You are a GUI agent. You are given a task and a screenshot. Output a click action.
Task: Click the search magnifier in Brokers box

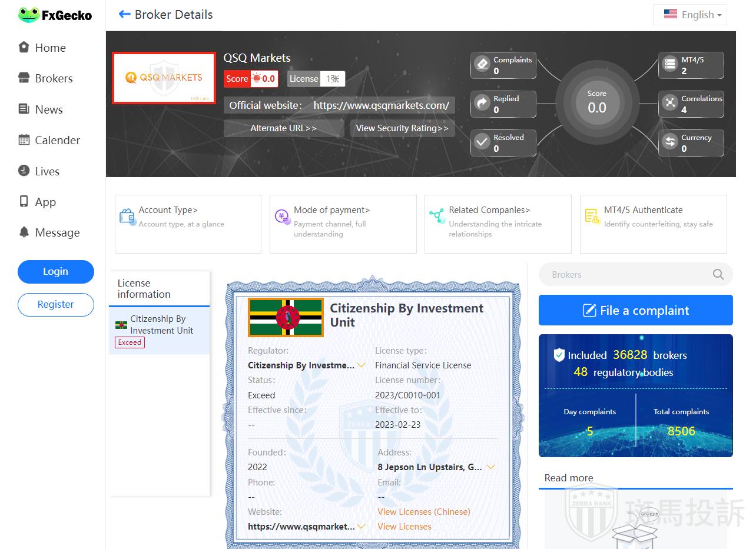[x=718, y=274]
